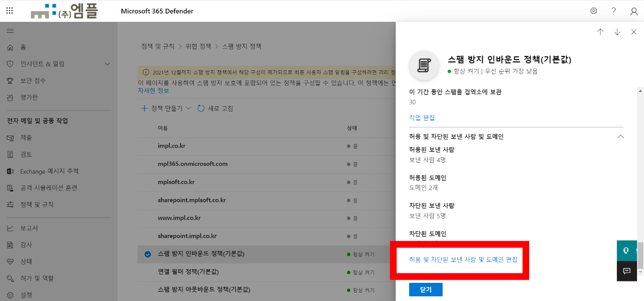Click the trophy icon for 보안 점수

[x=10, y=81]
